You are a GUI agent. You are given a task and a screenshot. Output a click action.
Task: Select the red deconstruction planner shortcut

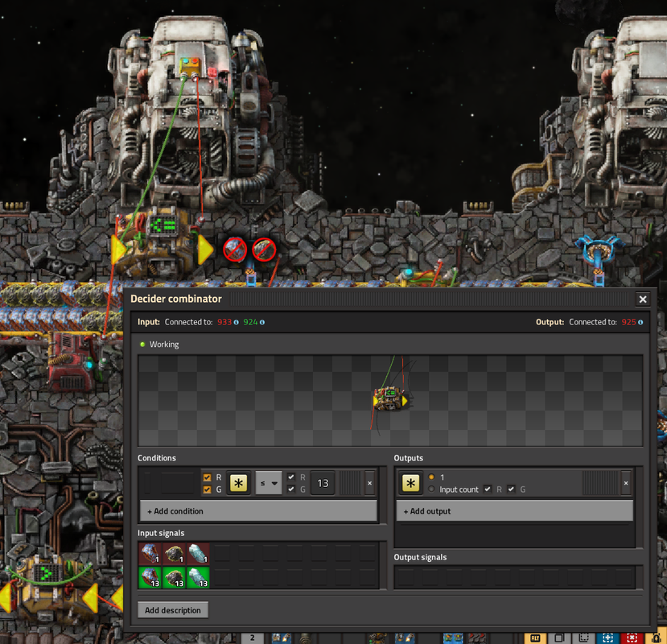click(x=632, y=638)
